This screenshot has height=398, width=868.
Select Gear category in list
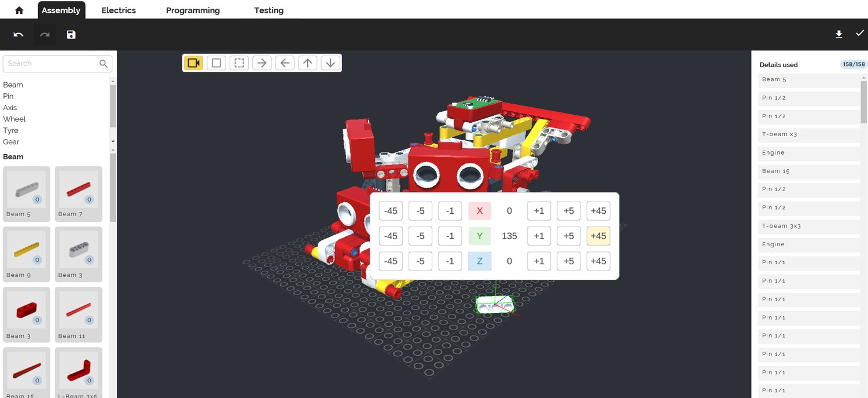coord(11,142)
